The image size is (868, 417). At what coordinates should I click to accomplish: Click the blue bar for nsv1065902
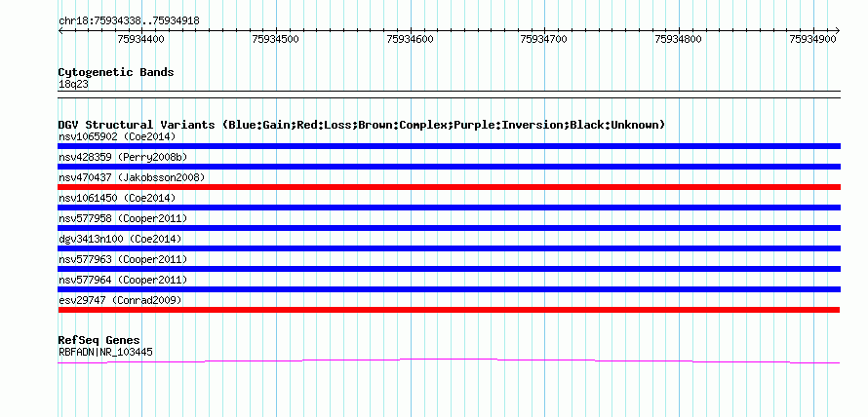tap(449, 146)
